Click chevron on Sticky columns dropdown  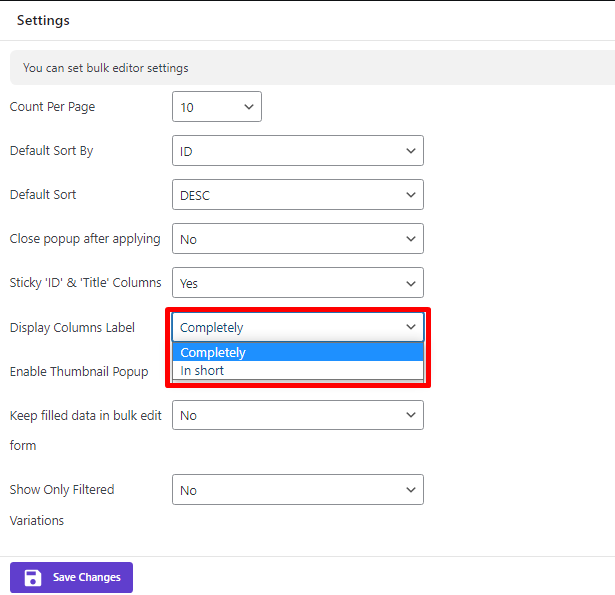pos(411,283)
